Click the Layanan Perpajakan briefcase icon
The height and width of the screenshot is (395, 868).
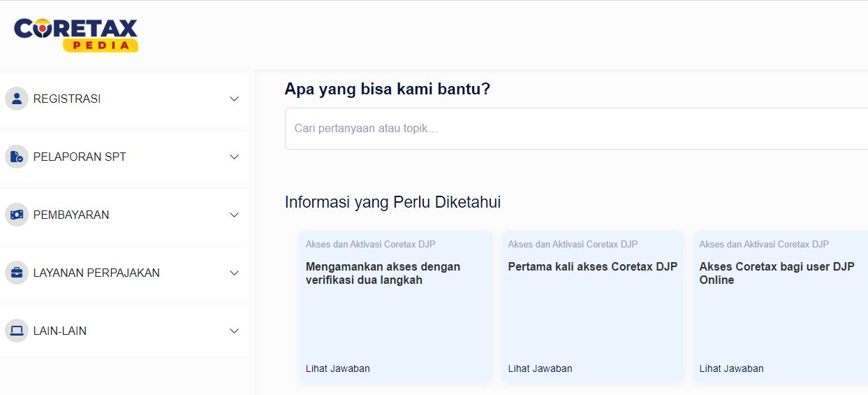click(17, 273)
